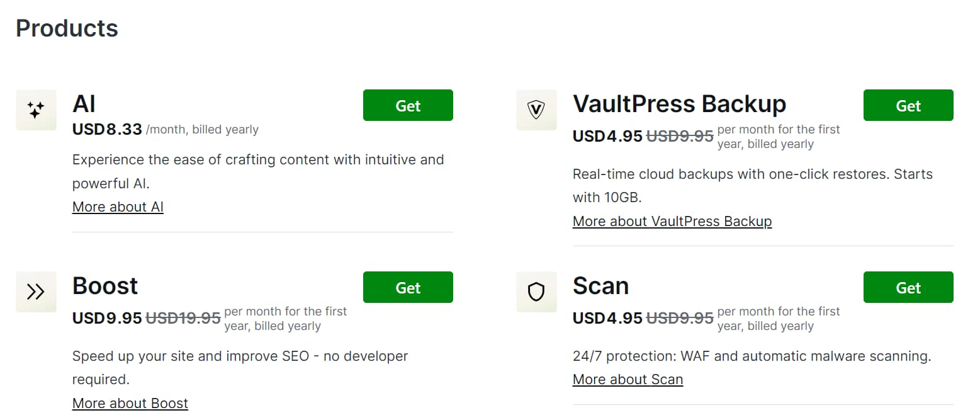Image resolution: width=980 pixels, height=415 pixels.
Task: Follow the More about VaultPress Backup link
Action: [672, 221]
